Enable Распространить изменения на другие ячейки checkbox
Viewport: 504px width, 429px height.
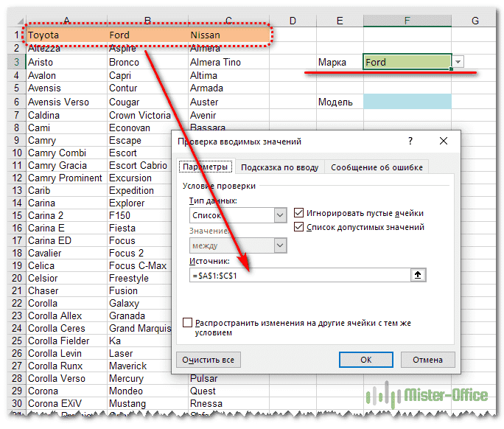point(188,323)
